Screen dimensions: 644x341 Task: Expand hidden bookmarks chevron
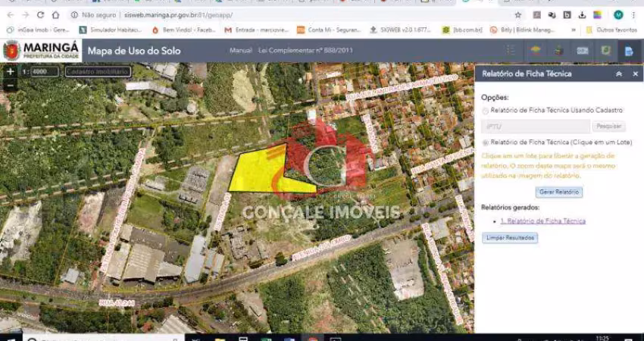[x=574, y=30]
